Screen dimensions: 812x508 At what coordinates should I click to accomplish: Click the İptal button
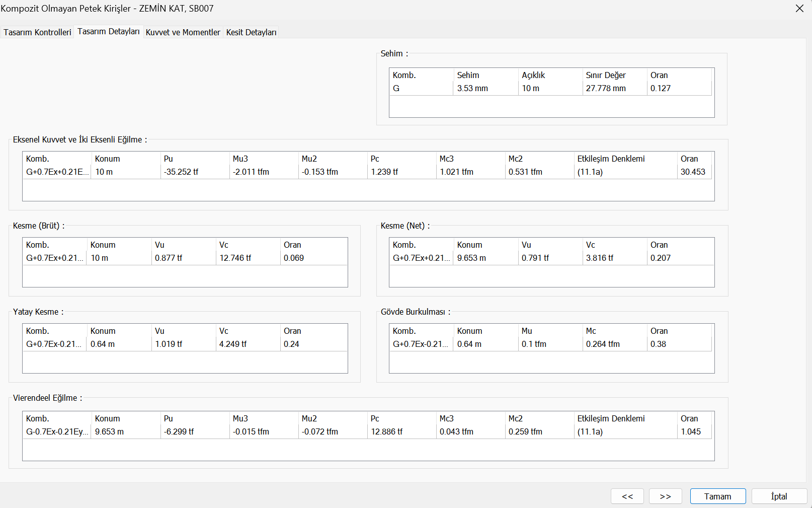779,496
